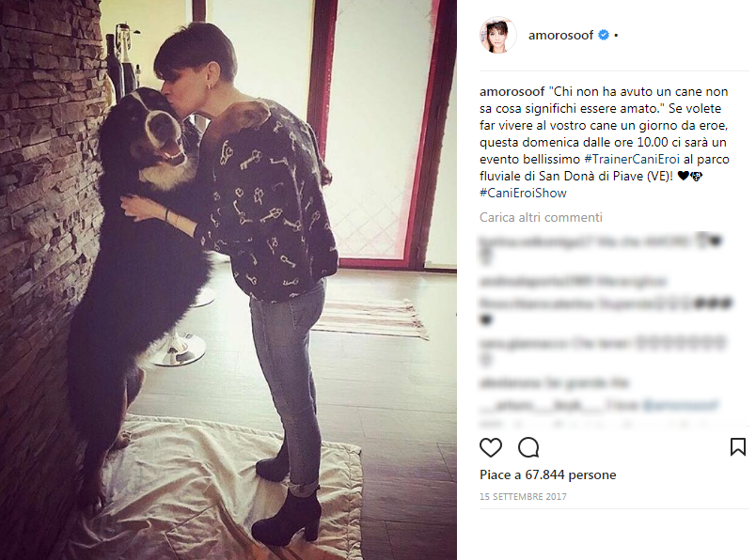Save the post with the bookmark icon
This screenshot has width=756, height=560.
click(738, 447)
